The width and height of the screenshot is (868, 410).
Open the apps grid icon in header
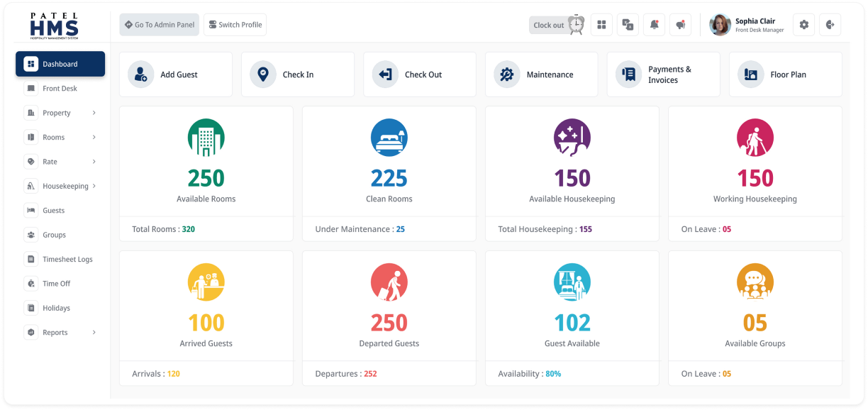pos(601,25)
